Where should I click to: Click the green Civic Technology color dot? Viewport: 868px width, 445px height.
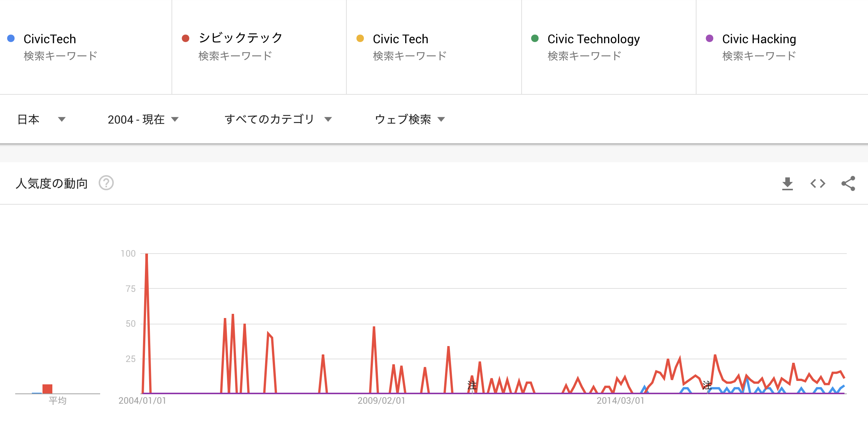point(535,38)
